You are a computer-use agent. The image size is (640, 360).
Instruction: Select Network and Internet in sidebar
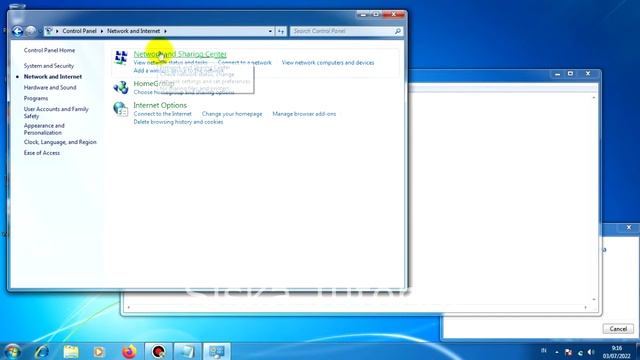tap(53, 77)
